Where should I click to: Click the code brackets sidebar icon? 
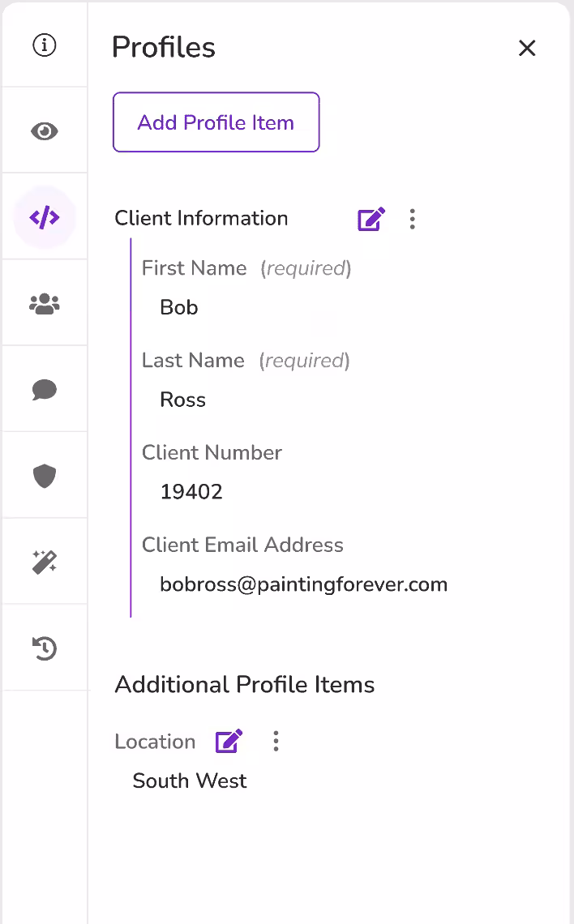point(45,217)
